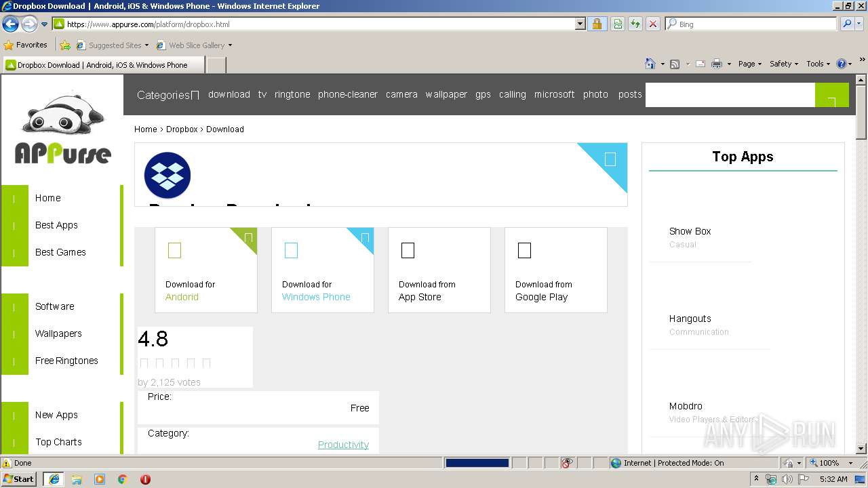Click the RSS Feeds icon
The width and height of the screenshot is (868, 488).
pos(675,64)
